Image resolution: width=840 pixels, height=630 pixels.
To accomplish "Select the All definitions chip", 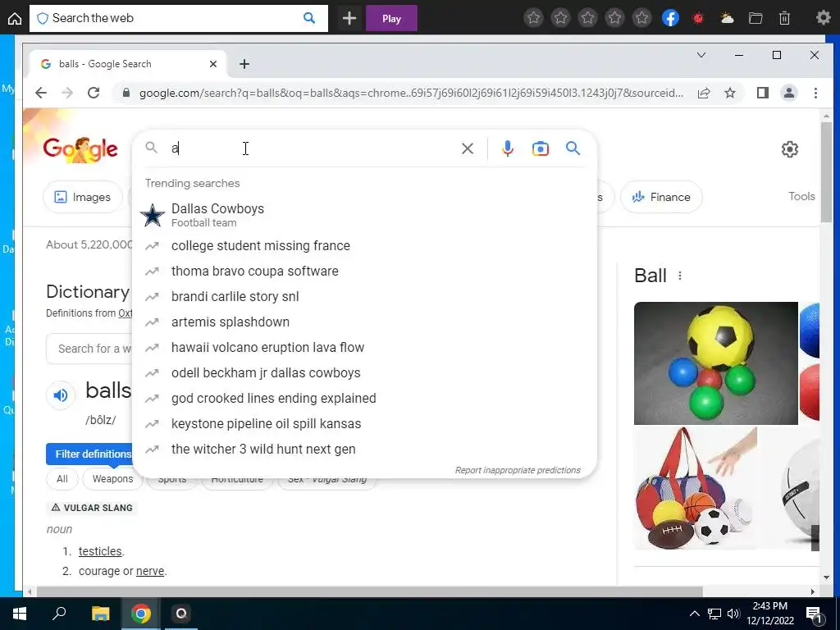I will tap(62, 478).
